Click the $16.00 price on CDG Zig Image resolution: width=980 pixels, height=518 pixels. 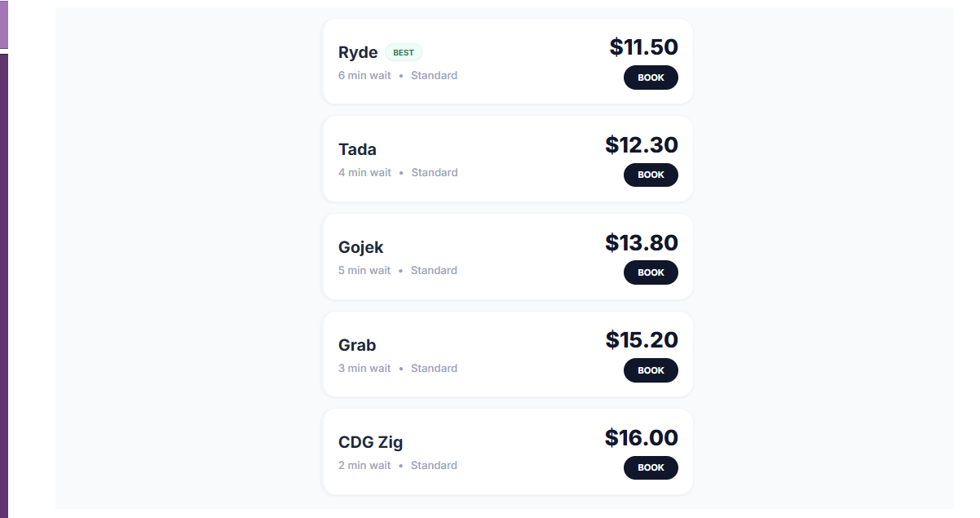point(642,437)
